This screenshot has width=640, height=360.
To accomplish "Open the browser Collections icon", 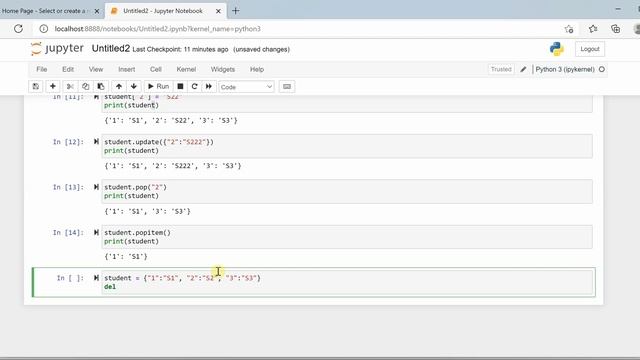I will coord(616,29).
